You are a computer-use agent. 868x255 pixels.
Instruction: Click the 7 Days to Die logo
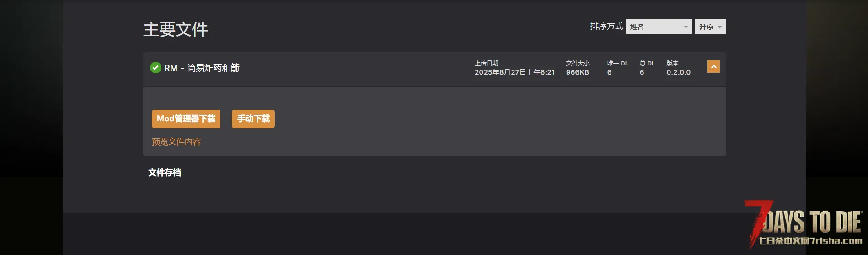(804, 223)
